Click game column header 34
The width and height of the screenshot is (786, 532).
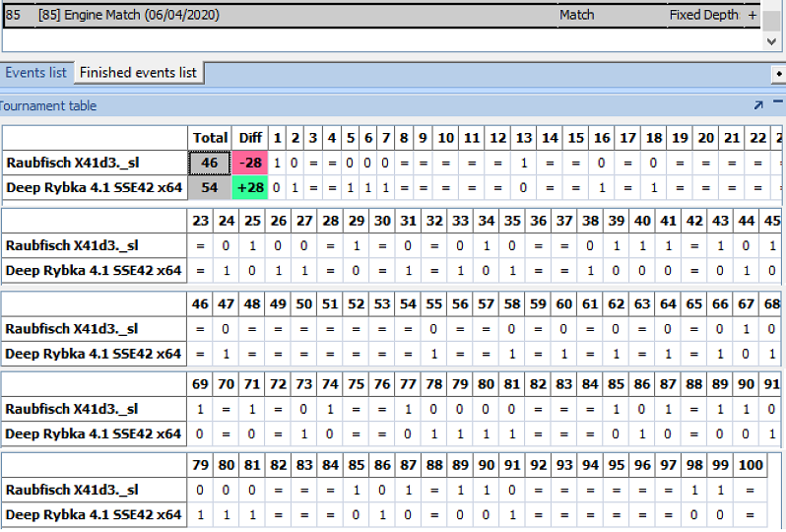coord(487,221)
